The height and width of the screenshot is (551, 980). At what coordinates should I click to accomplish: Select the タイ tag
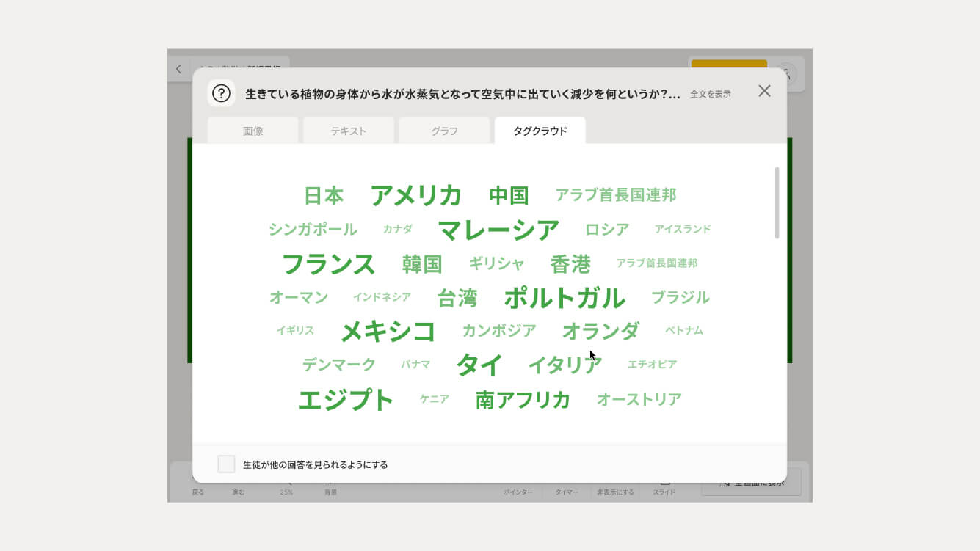point(479,365)
